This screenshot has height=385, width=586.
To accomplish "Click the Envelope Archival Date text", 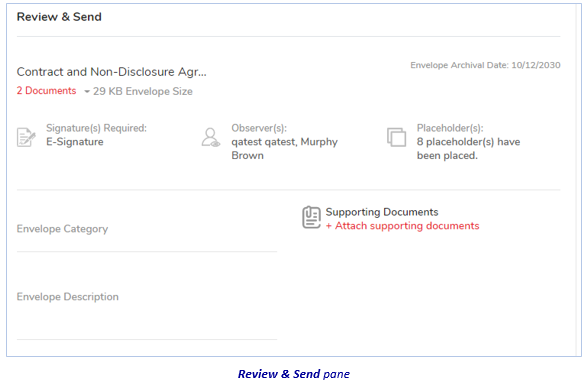I will click(485, 65).
